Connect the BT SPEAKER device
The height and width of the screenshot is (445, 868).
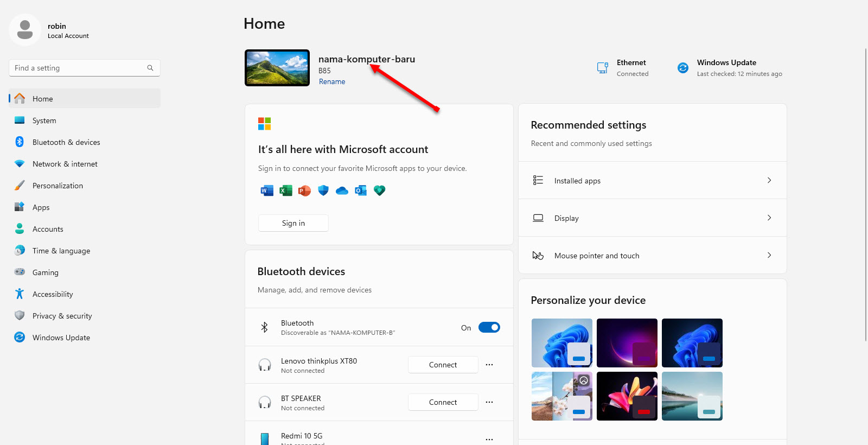coord(443,402)
